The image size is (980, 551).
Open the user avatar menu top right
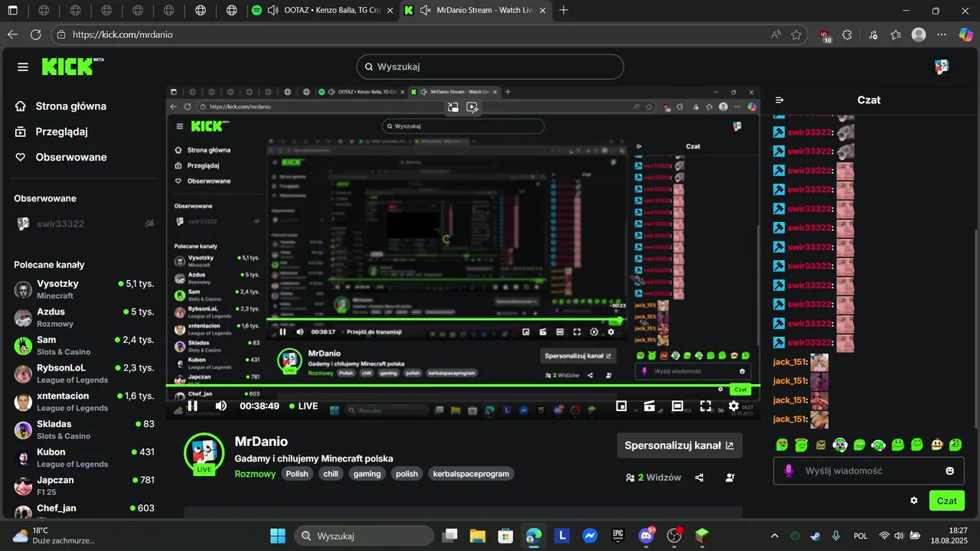click(942, 67)
